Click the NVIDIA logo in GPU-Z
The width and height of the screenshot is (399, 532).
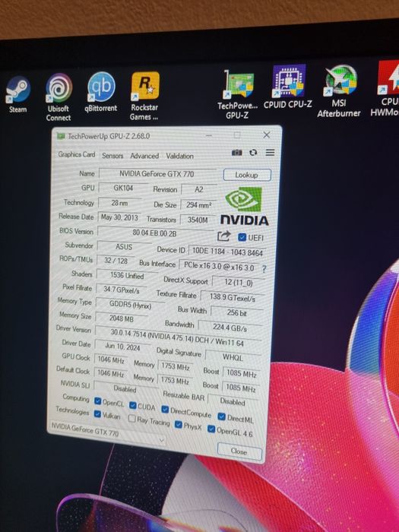point(244,207)
